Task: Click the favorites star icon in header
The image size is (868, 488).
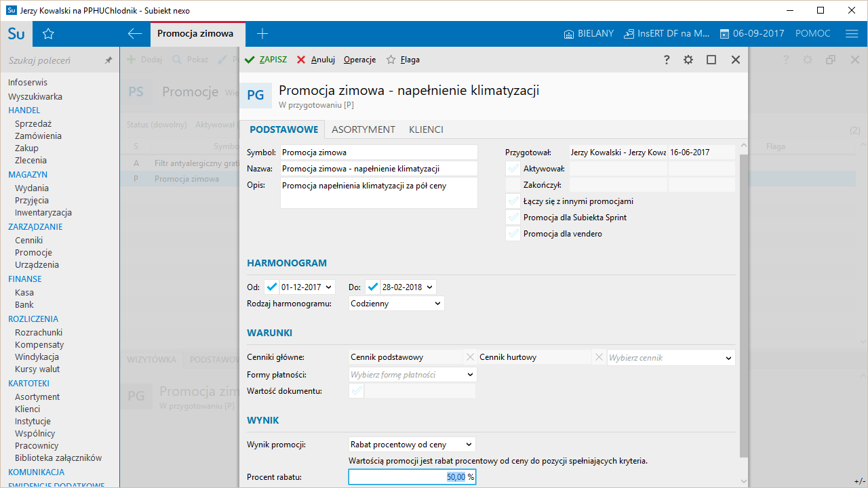Action: coord(48,34)
